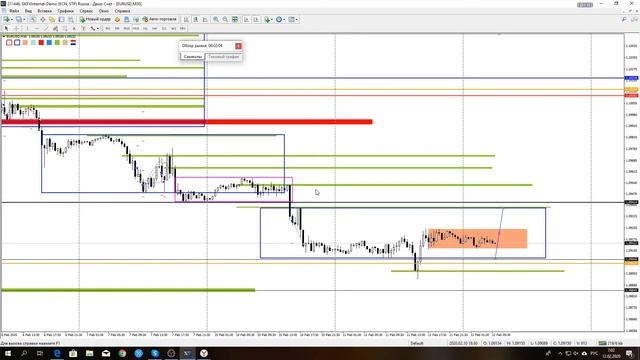This screenshot has height=360, width=640.
Task: Click the Новый ордер button
Action: pos(95,19)
